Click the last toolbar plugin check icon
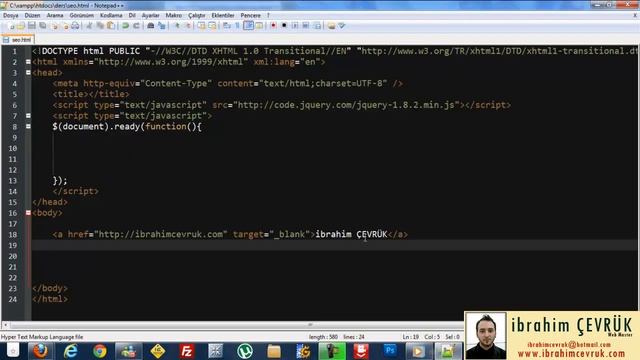640x360 pixels. coord(342,26)
